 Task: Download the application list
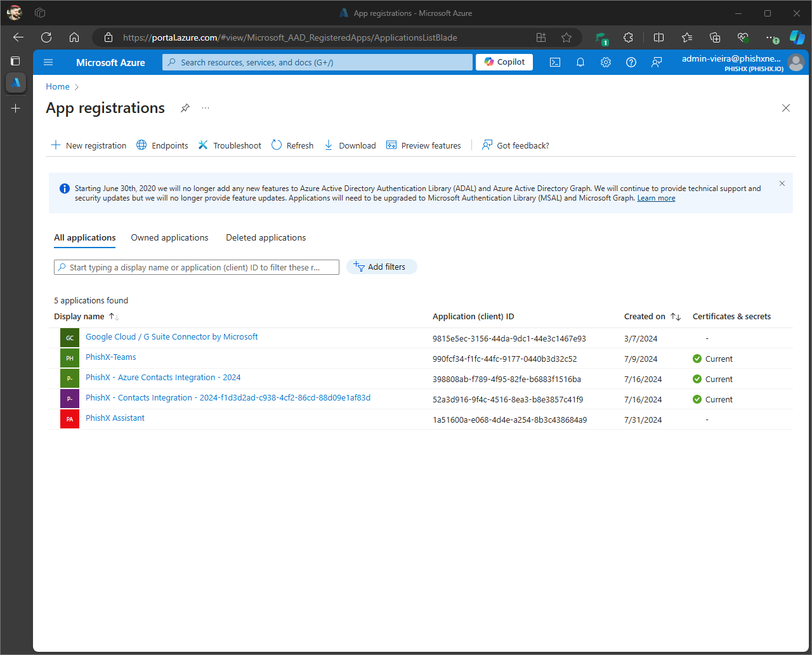pyautogui.click(x=350, y=145)
